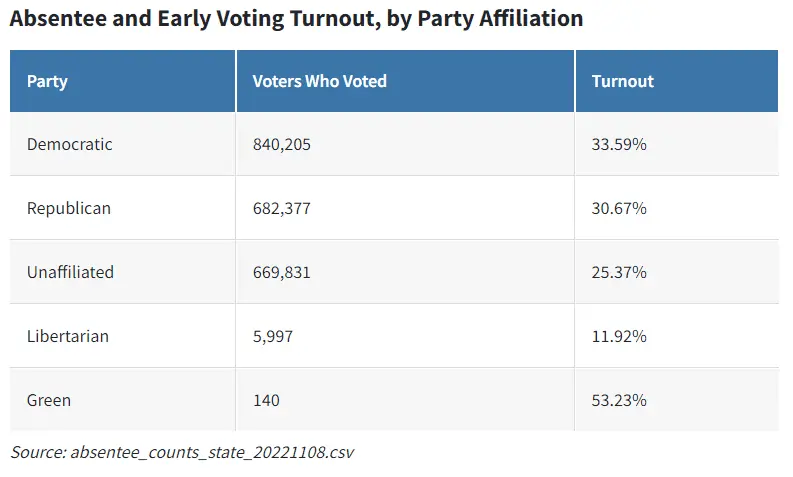This screenshot has height=477, width=793.
Task: Click the Democratic party cell
Action: (x=70, y=144)
